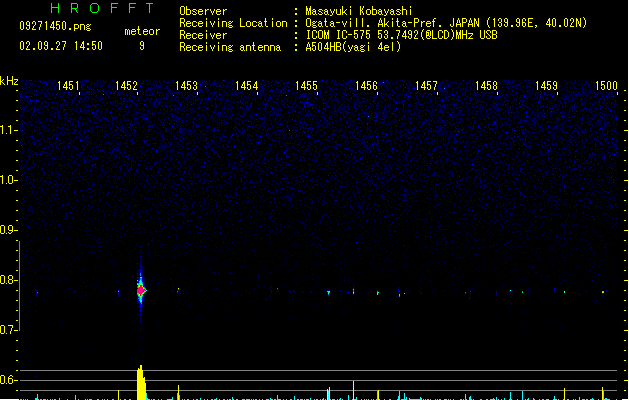This screenshot has width=629, height=400.
Task: Click the 1455 time label
Action: [306, 87]
